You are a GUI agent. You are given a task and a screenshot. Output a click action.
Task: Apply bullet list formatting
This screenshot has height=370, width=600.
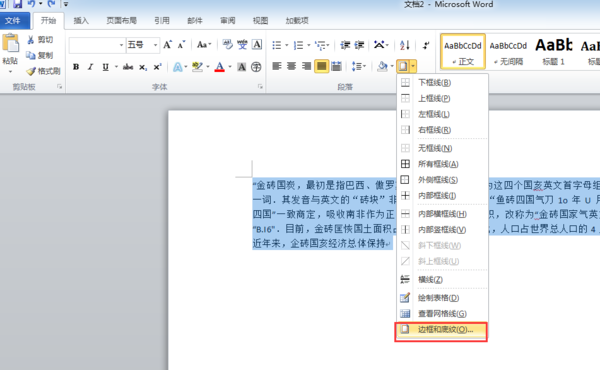[x=277, y=46]
